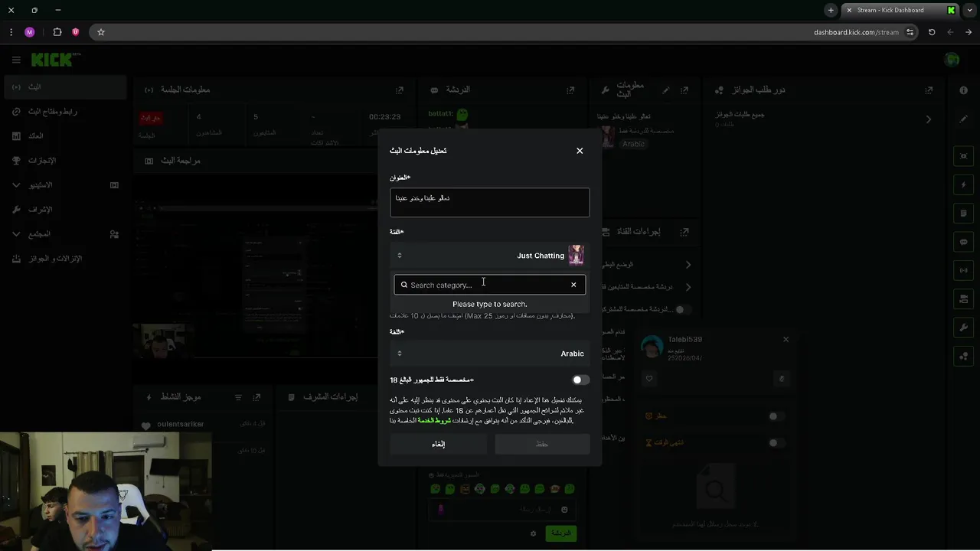980x551 pixels.
Task: Open the chat settings gear icon
Action: point(534,533)
